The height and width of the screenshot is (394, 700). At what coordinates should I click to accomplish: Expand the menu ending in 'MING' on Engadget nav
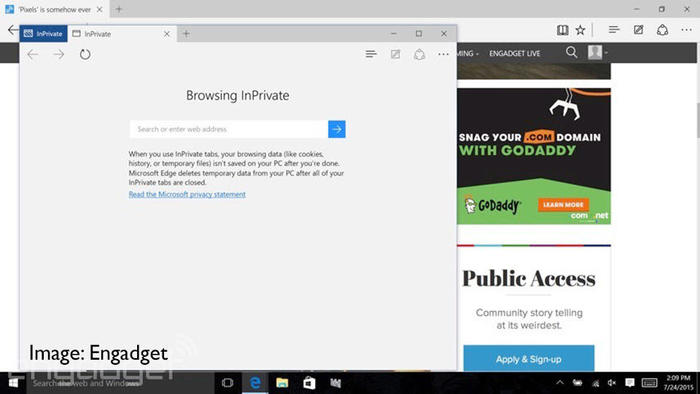(x=468, y=53)
